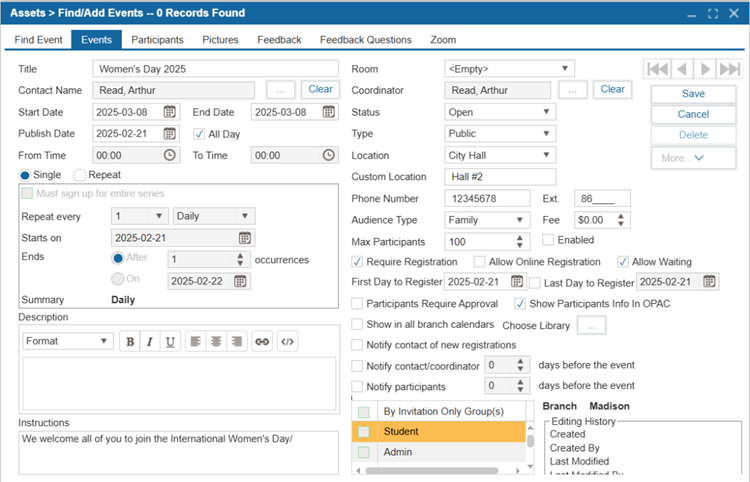Open the Status dropdown

point(500,112)
